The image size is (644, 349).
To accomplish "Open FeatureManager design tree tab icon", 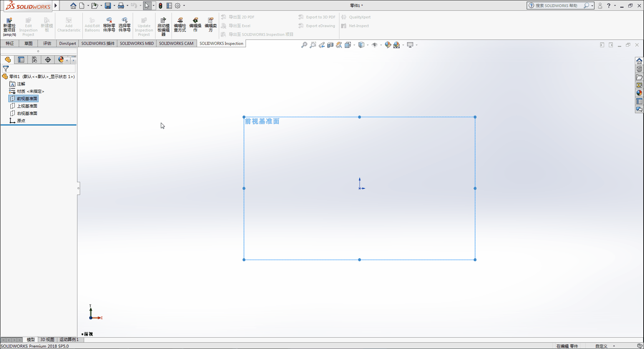I will click(8, 60).
